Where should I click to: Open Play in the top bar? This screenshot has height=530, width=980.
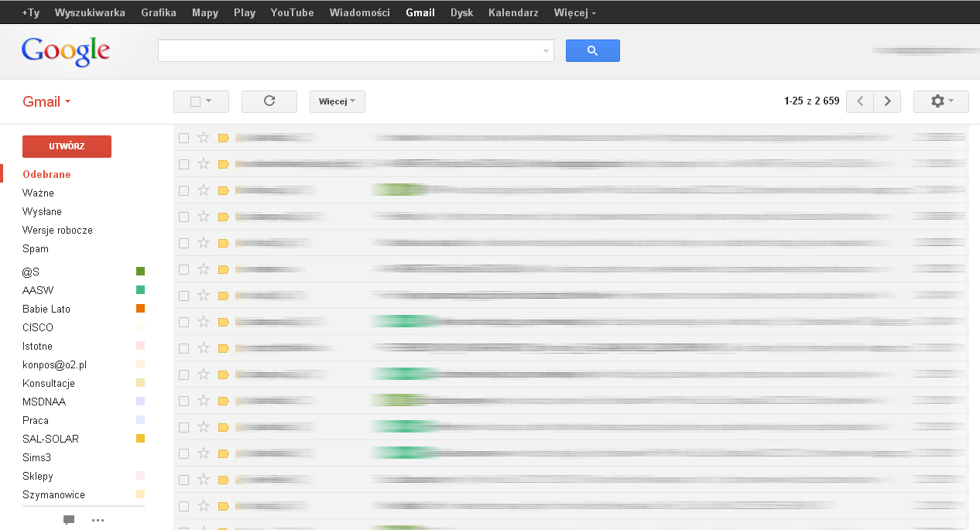point(245,12)
